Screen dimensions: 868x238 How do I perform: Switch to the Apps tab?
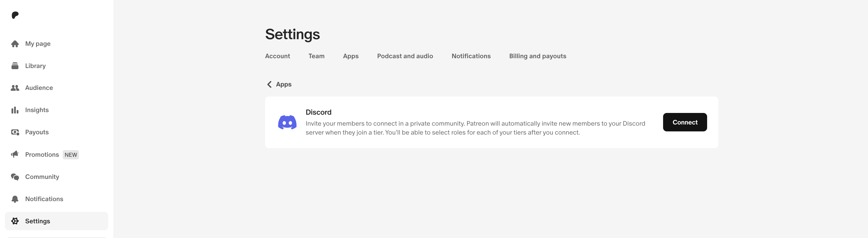(351, 56)
